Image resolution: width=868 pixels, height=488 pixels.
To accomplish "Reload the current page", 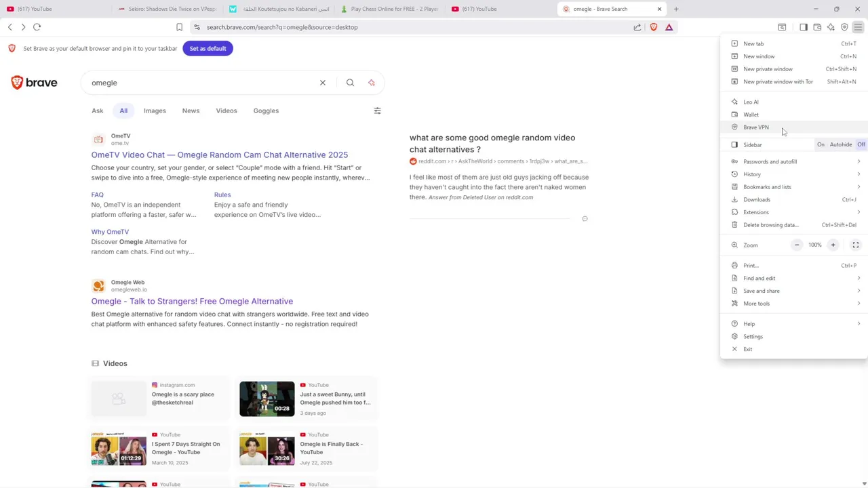I will coord(37,27).
